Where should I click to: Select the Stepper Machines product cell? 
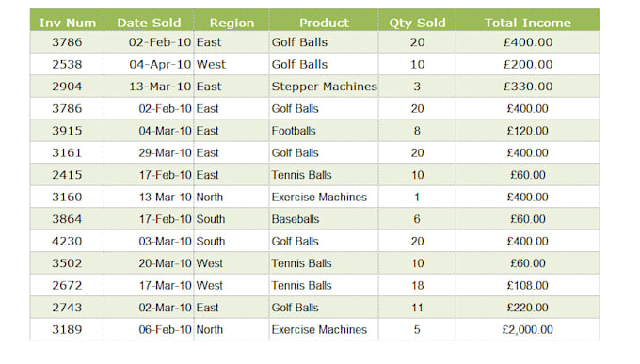click(x=324, y=87)
